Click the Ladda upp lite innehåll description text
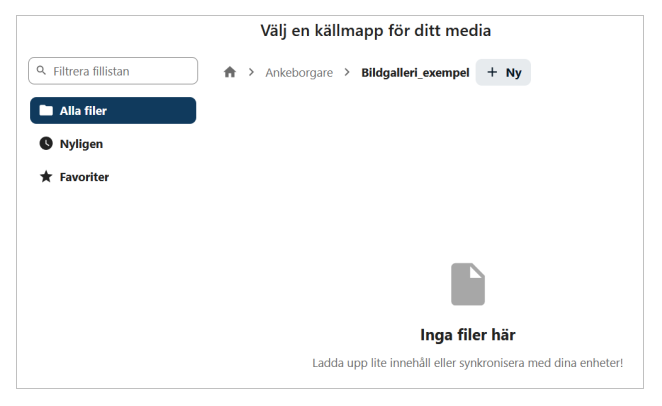The height and width of the screenshot is (406, 662). [467, 362]
